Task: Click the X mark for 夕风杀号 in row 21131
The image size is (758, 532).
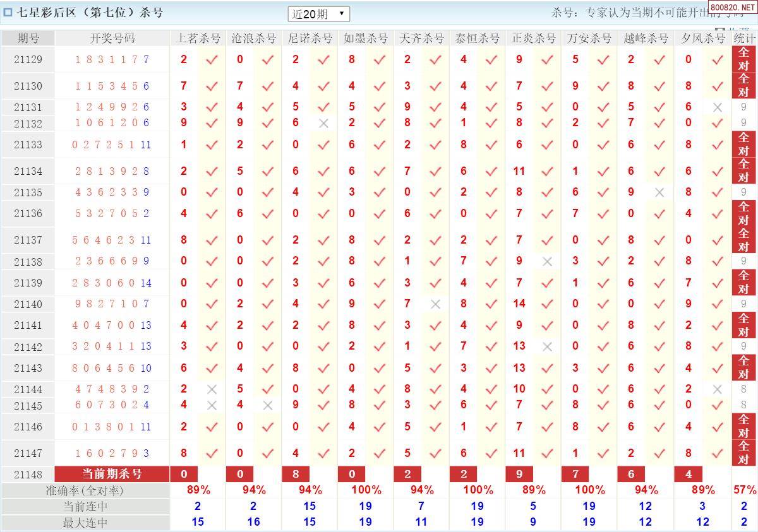Action: point(717,107)
